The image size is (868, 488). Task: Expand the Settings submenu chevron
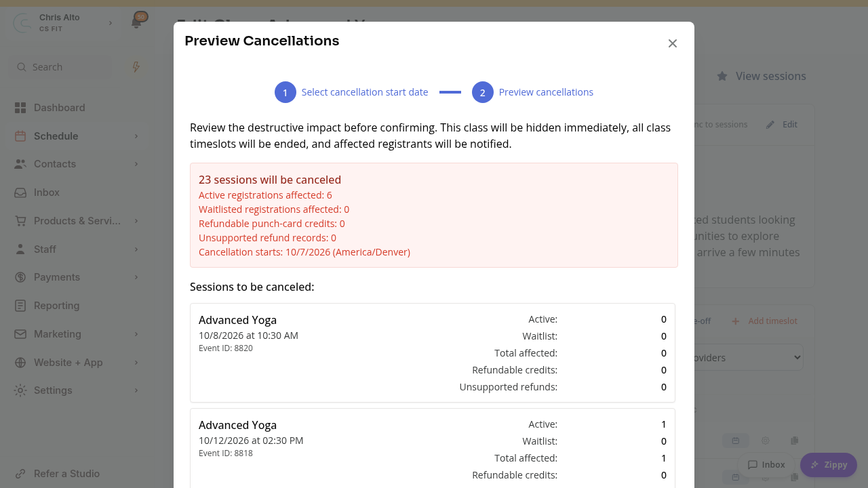click(136, 390)
